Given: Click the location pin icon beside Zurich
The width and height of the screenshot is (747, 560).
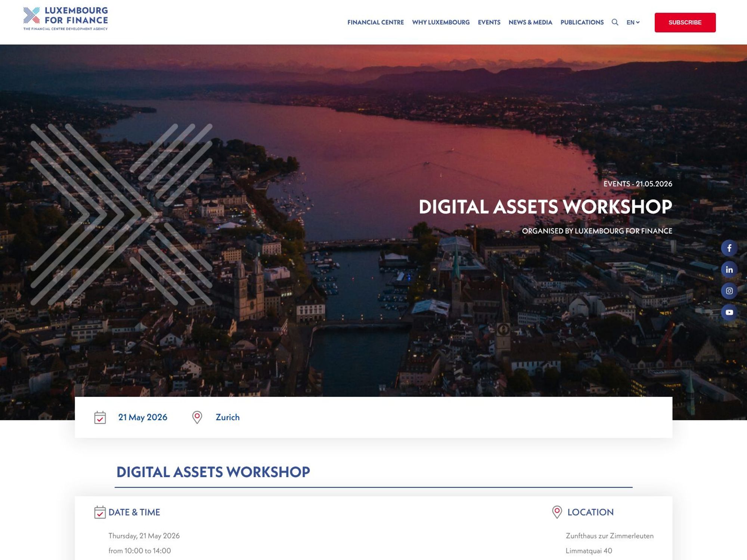Looking at the screenshot, I should pyautogui.click(x=196, y=417).
